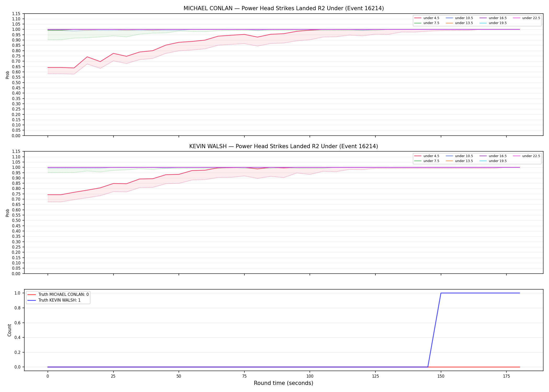Click x-axis tick label '100'

pos(310,377)
